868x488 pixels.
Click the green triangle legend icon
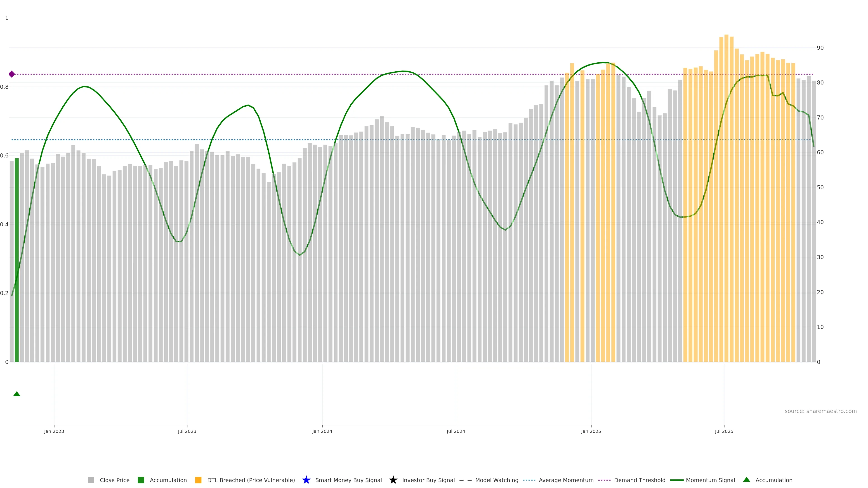746,480
